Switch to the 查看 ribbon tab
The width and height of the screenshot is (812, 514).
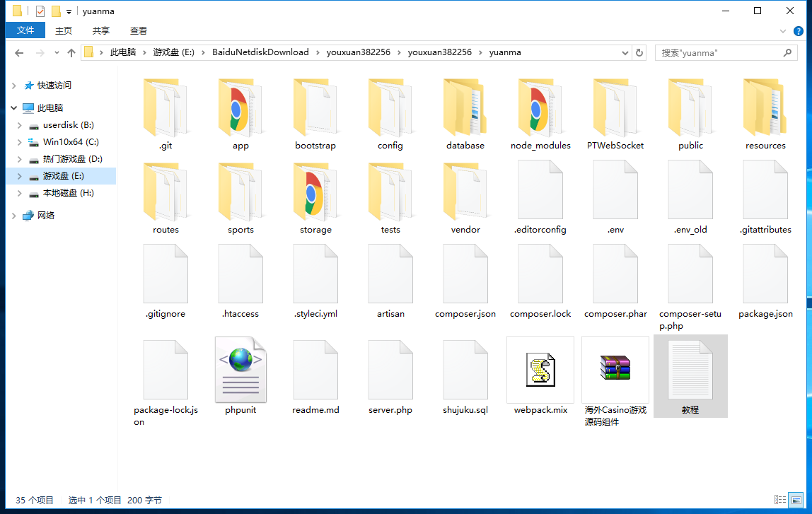pos(139,30)
